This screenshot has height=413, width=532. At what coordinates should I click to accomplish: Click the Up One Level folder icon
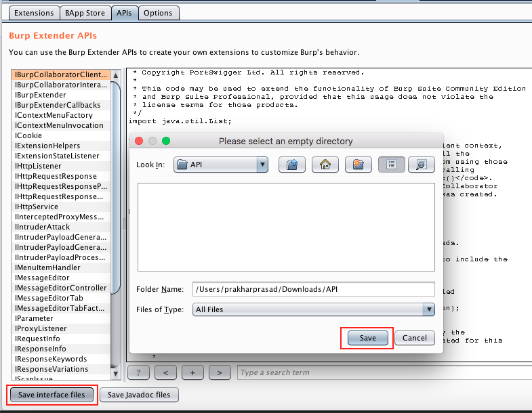click(292, 165)
